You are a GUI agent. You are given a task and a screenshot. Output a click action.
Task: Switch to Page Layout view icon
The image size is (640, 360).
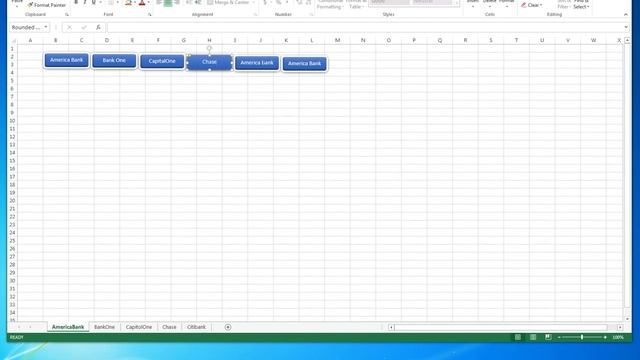533,337
